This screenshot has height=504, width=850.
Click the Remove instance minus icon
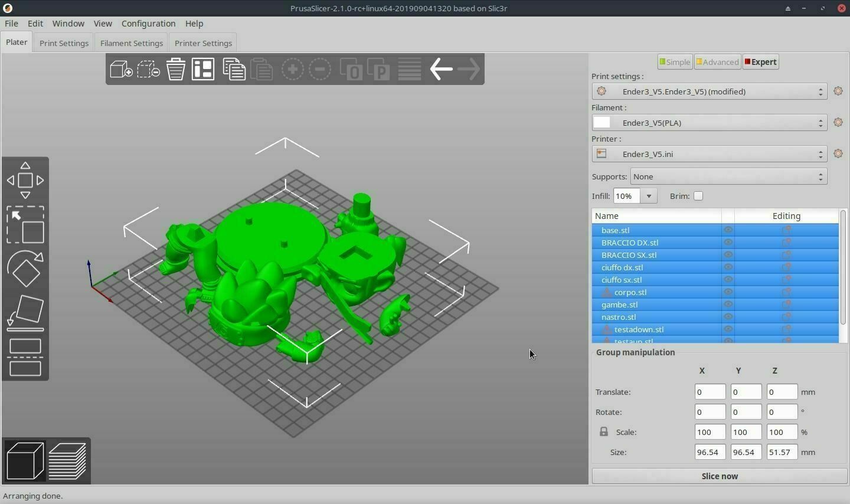(320, 69)
